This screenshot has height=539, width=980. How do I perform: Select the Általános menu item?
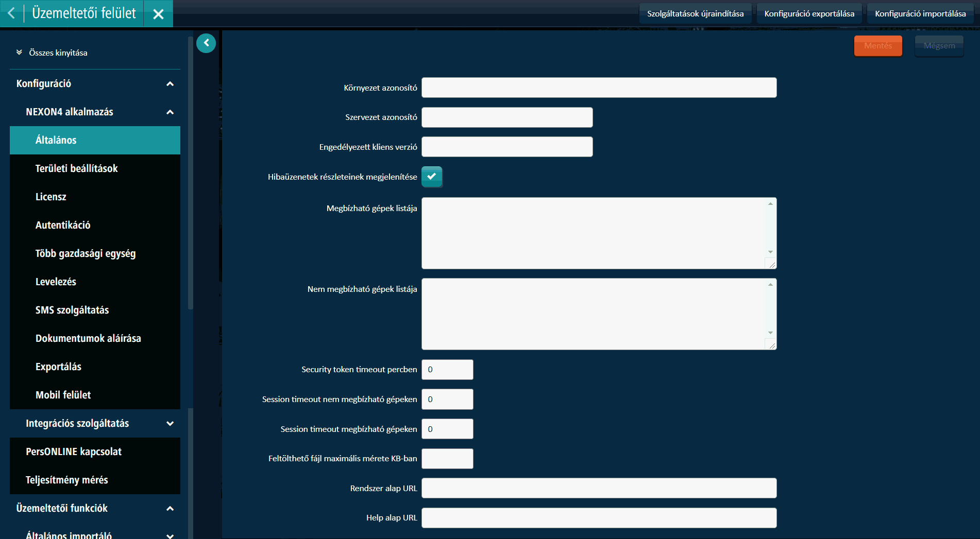point(95,140)
